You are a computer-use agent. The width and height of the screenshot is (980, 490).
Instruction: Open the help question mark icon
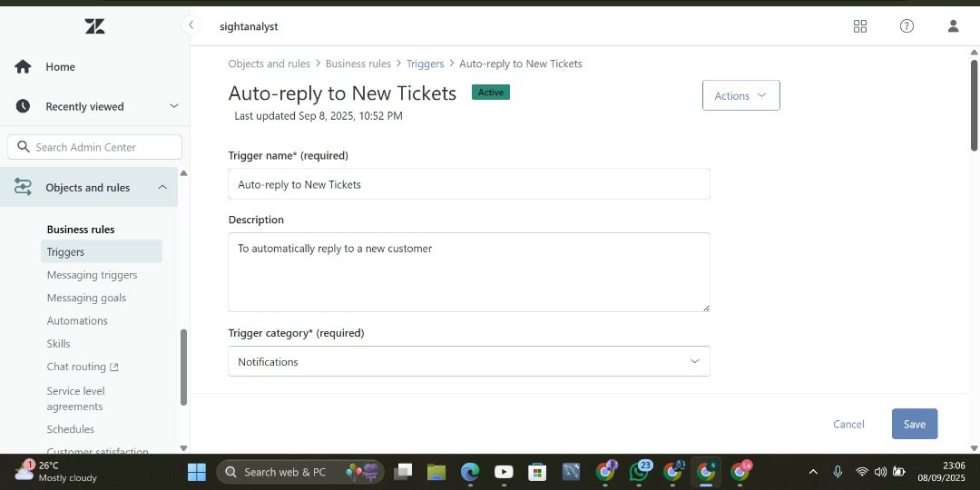coord(906,26)
